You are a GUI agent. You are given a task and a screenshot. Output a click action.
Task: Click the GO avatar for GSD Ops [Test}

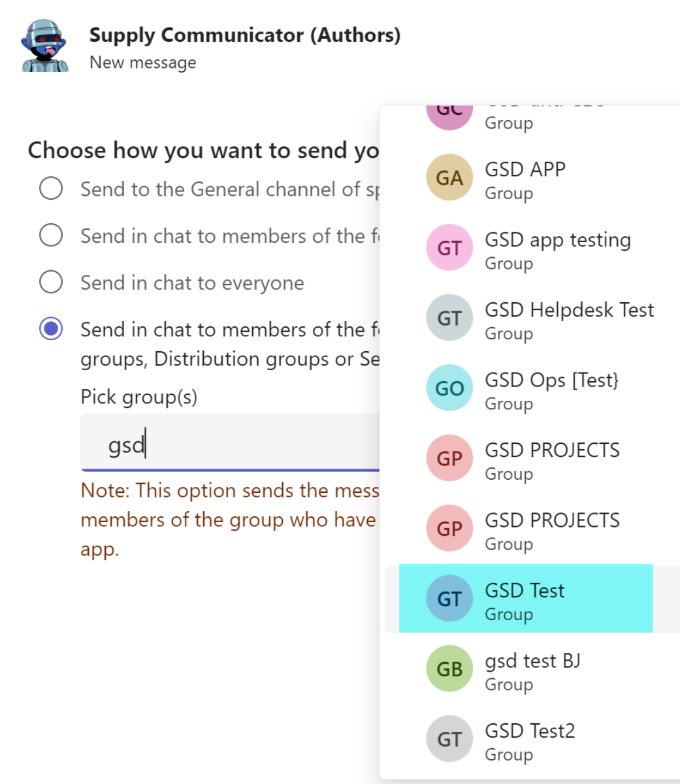449,388
